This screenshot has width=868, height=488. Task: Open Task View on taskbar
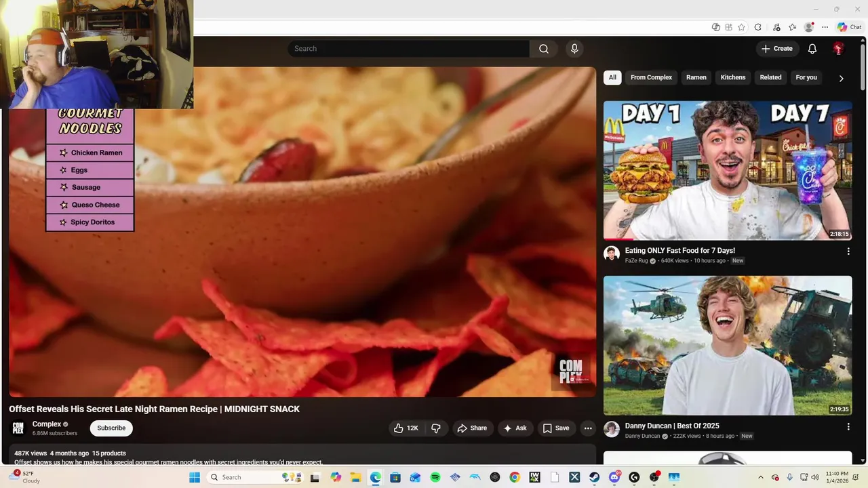coord(315,477)
